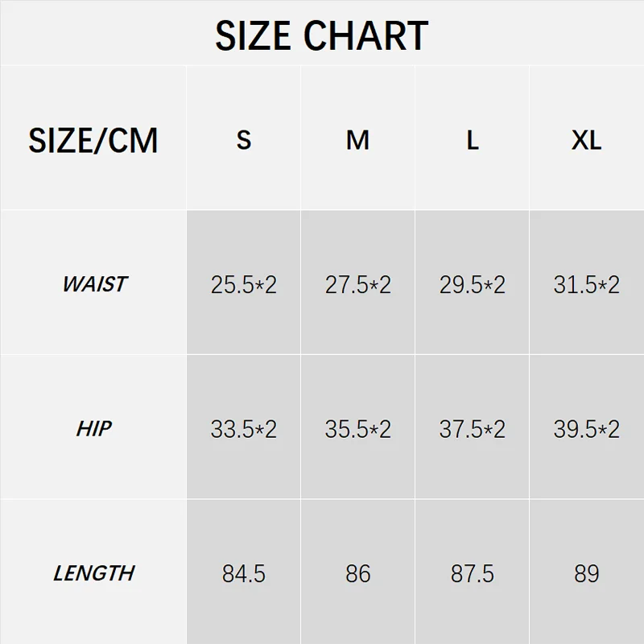The image size is (644, 644).
Task: Select the M size column header
Action: pos(357,140)
